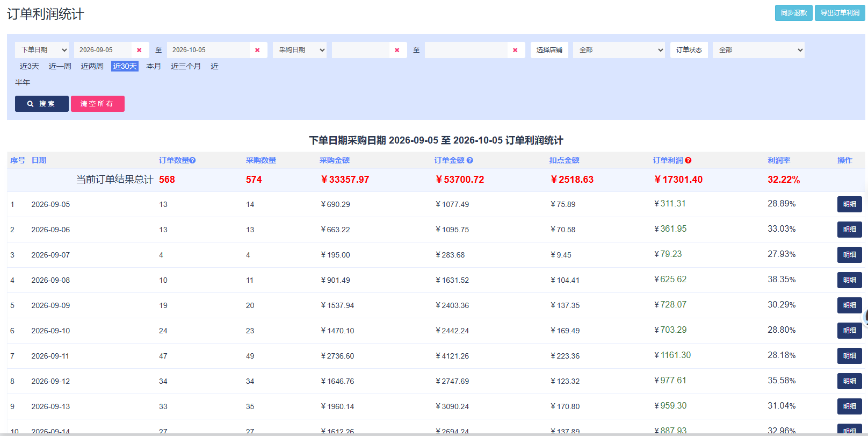868x436 pixels.
Task: Select the 本月 quick range
Action: (154, 66)
